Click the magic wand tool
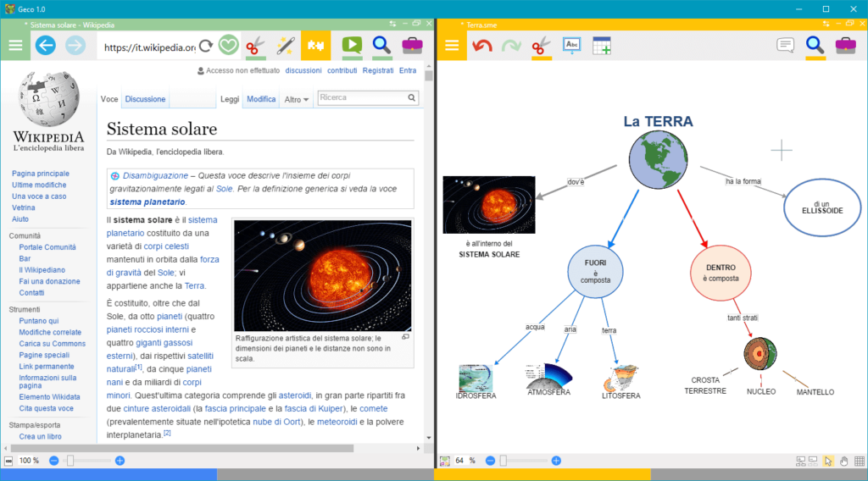868x481 pixels. [x=286, y=46]
